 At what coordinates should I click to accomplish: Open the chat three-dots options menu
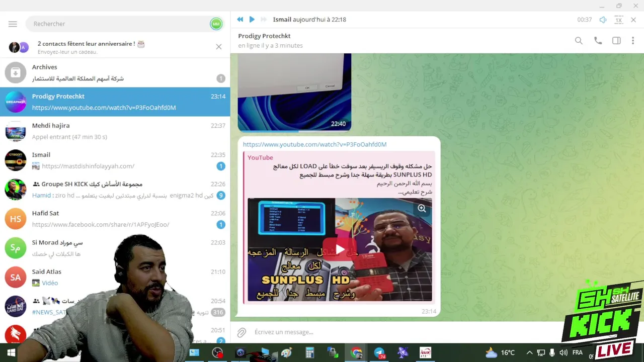(x=633, y=41)
